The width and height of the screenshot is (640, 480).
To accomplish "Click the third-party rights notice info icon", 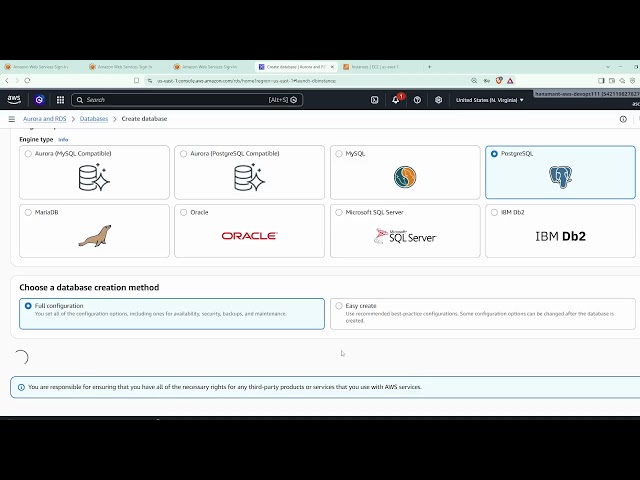I will tap(21, 387).
